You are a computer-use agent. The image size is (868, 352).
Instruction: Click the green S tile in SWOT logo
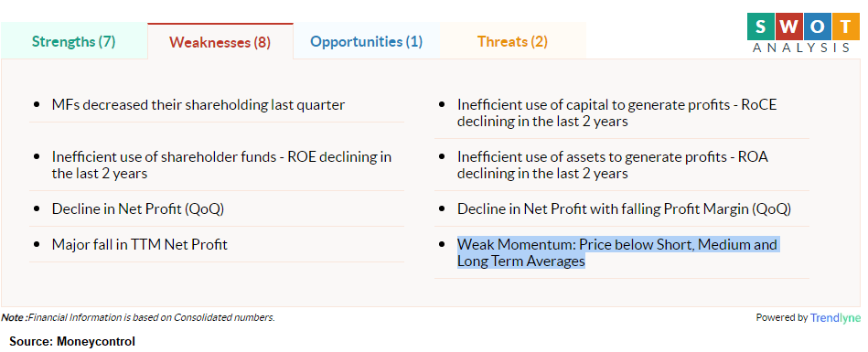[x=761, y=26]
